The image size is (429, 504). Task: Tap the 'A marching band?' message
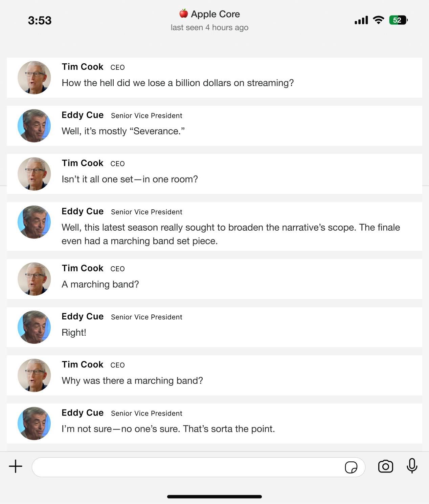point(100,284)
